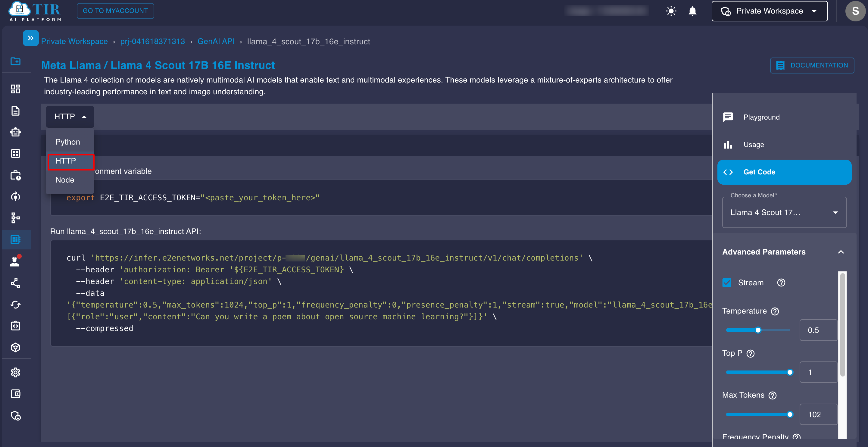Click the Meta Llama model title heading
Viewport: 868px width, 447px height.
[158, 65]
